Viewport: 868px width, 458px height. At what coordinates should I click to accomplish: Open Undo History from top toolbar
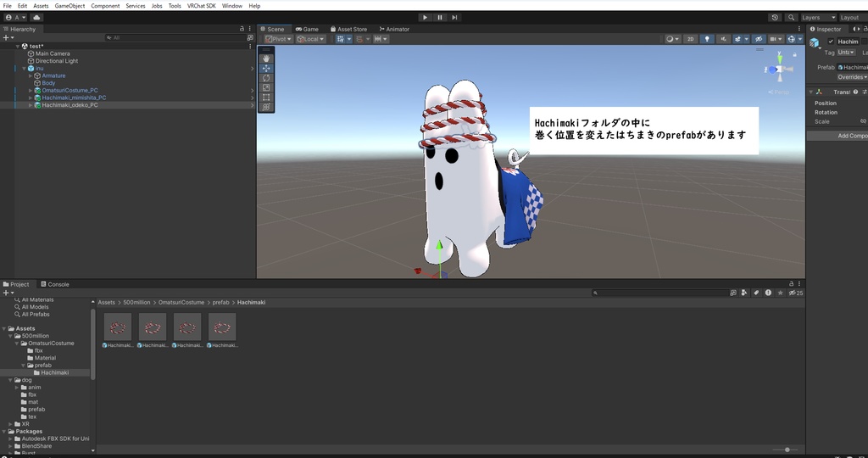[775, 17]
